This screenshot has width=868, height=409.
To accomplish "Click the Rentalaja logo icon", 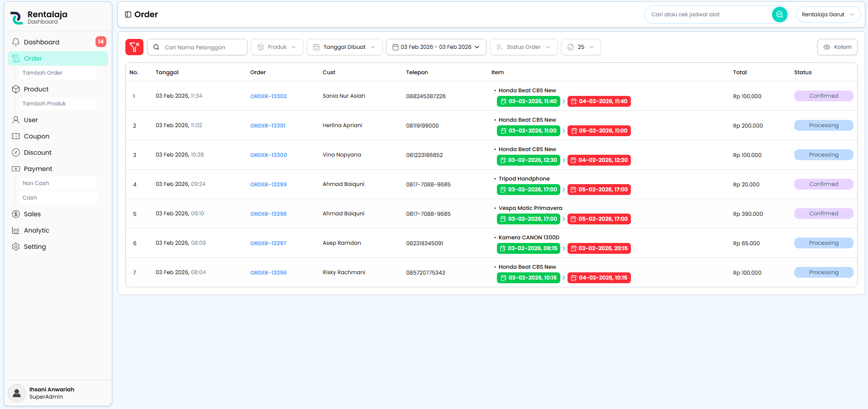I will click(x=16, y=16).
